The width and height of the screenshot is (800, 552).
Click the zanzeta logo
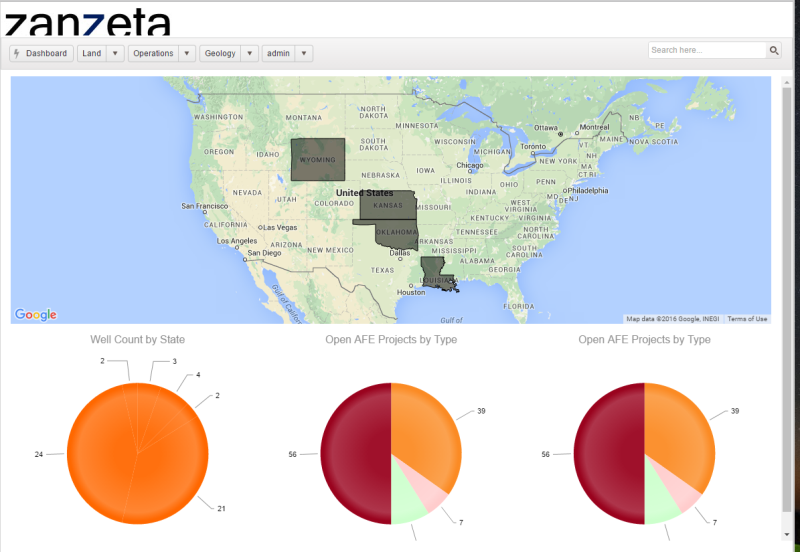coord(87,23)
